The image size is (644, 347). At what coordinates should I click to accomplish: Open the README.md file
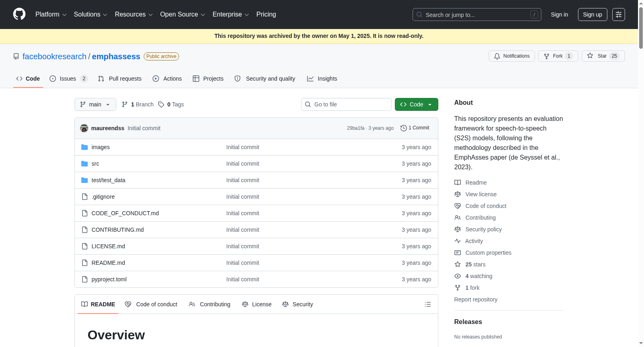tap(108, 263)
